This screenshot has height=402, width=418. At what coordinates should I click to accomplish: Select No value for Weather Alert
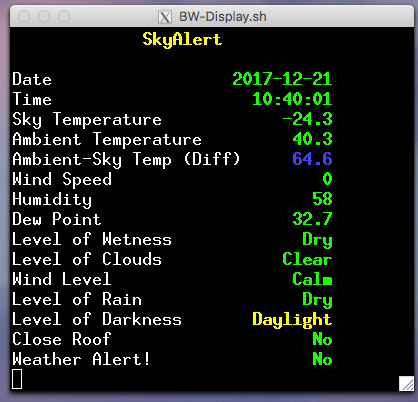[x=322, y=359]
